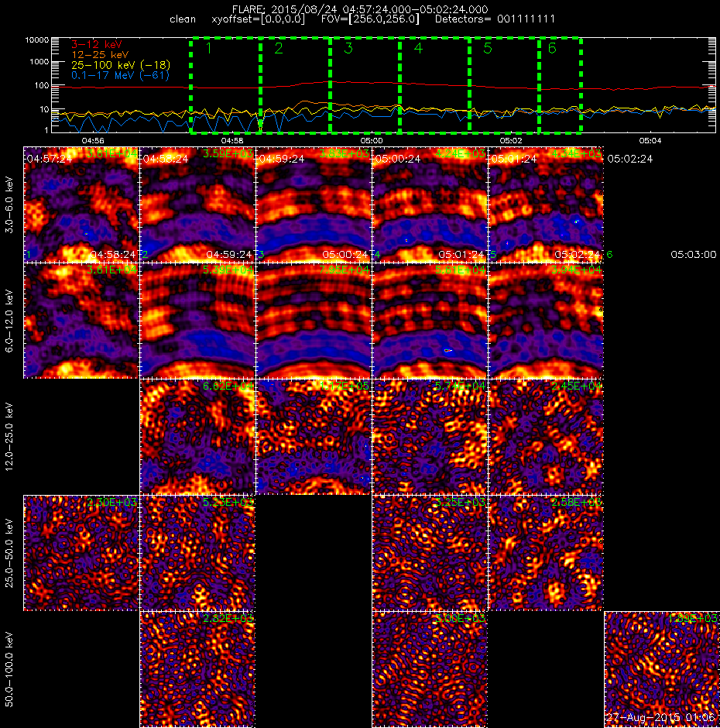
Task: Select the 25.0-50.0 keV image labeled 2.30E+03
Action: [x=81, y=552]
